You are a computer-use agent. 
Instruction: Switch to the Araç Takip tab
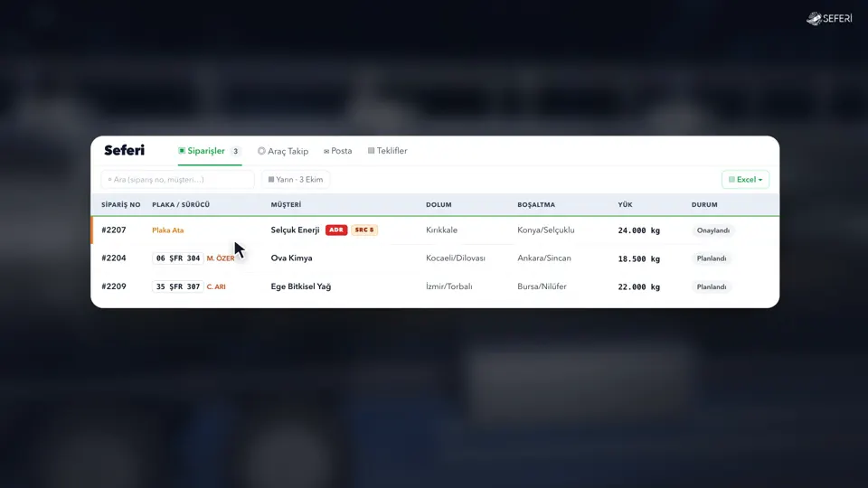[x=283, y=151]
